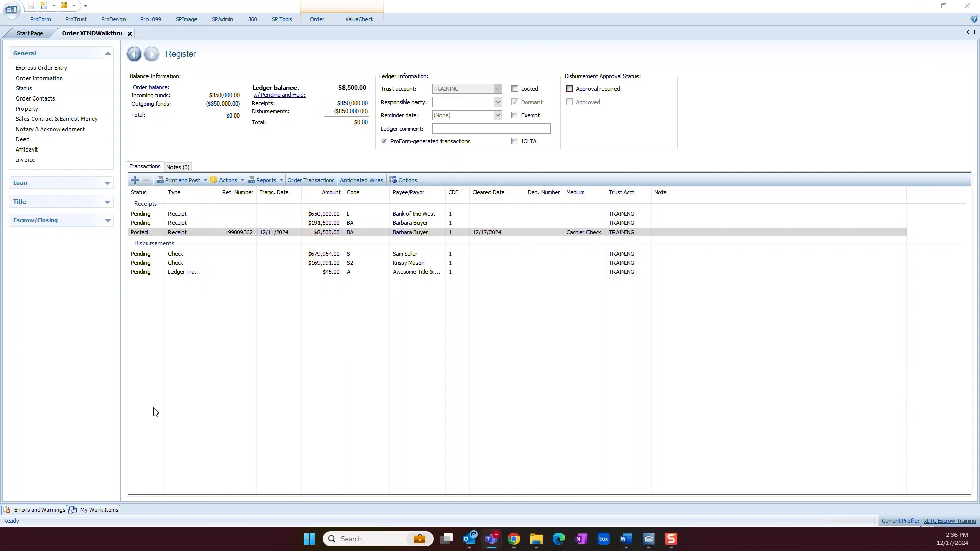
Task: Click the Order balance link
Action: 151,88
